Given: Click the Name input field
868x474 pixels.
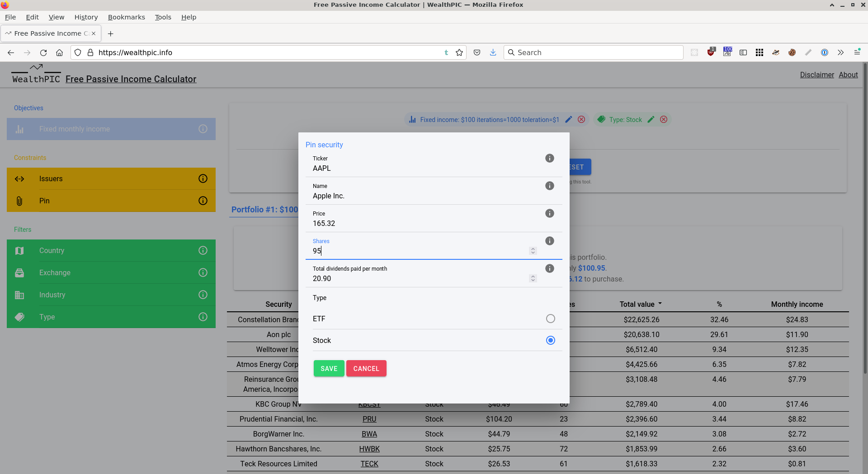Looking at the screenshot, I should [x=425, y=196].
